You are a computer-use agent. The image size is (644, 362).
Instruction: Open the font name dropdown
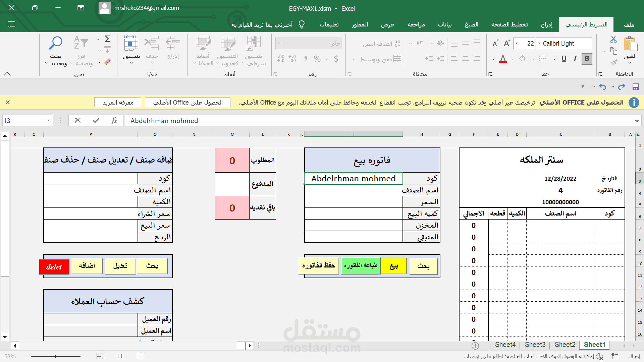[539, 44]
